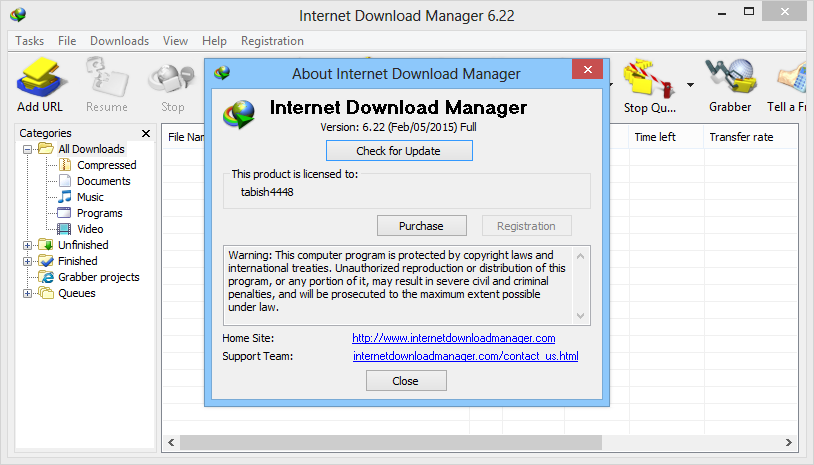
Task: Click the Stop Queue toolbar icon
Action: pos(649,85)
